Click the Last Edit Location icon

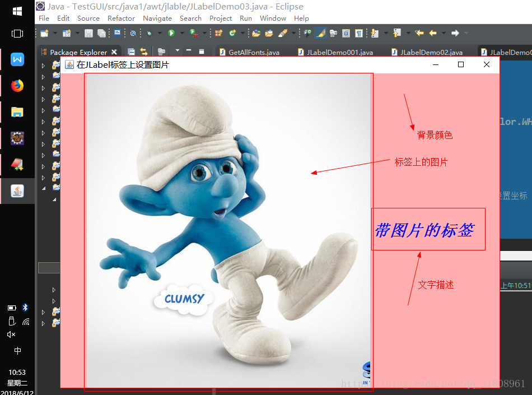click(x=419, y=33)
